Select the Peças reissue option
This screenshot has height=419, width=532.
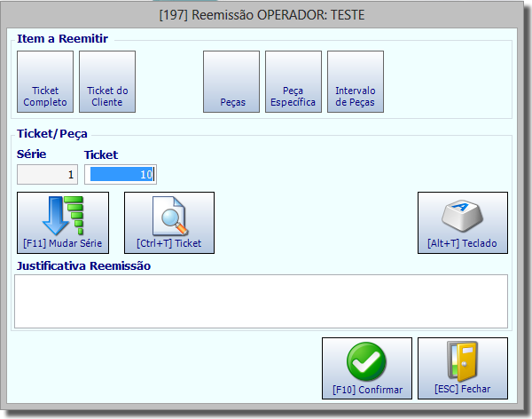231,82
